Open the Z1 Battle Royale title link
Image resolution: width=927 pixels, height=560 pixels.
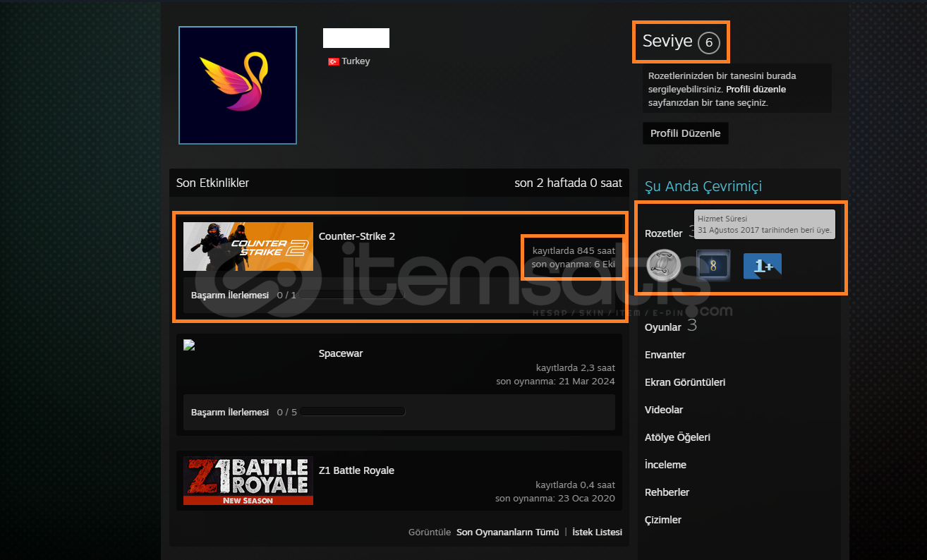coord(356,470)
